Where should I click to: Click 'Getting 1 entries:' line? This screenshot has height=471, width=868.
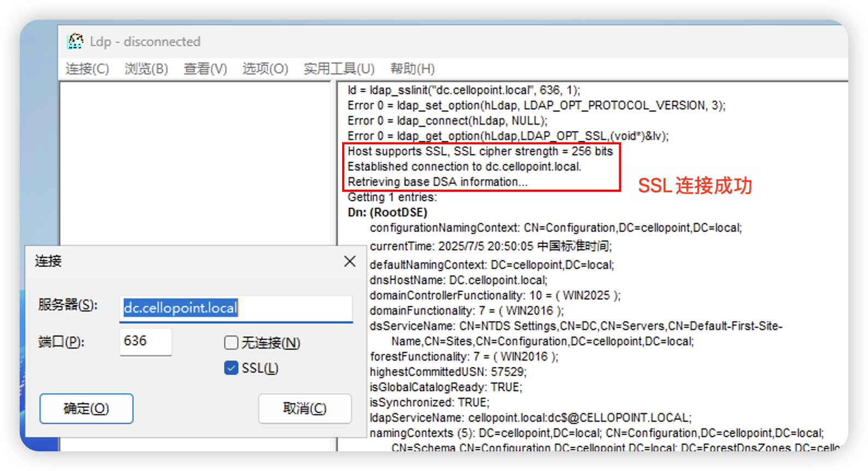point(392,197)
